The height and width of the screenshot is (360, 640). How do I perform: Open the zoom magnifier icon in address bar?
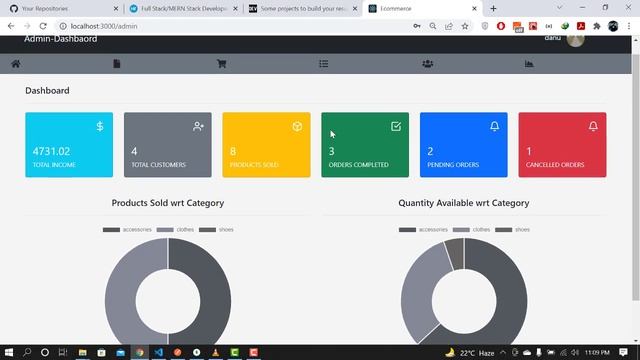point(433,26)
